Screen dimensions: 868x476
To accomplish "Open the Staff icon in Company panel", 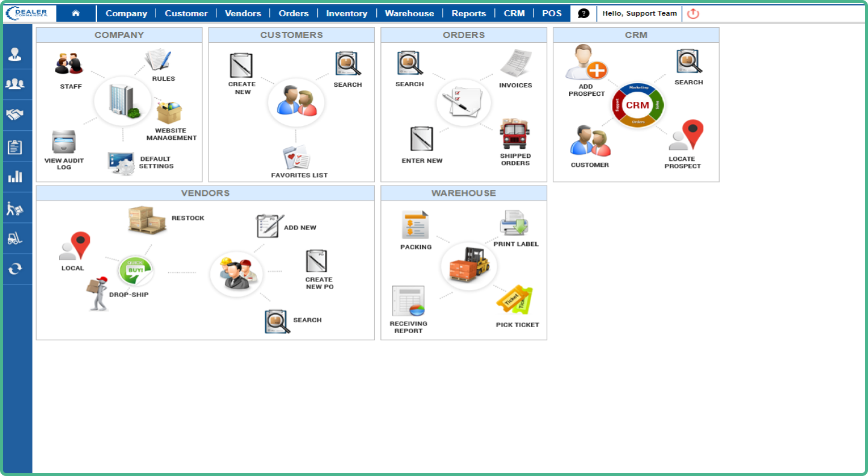I will pyautogui.click(x=69, y=64).
